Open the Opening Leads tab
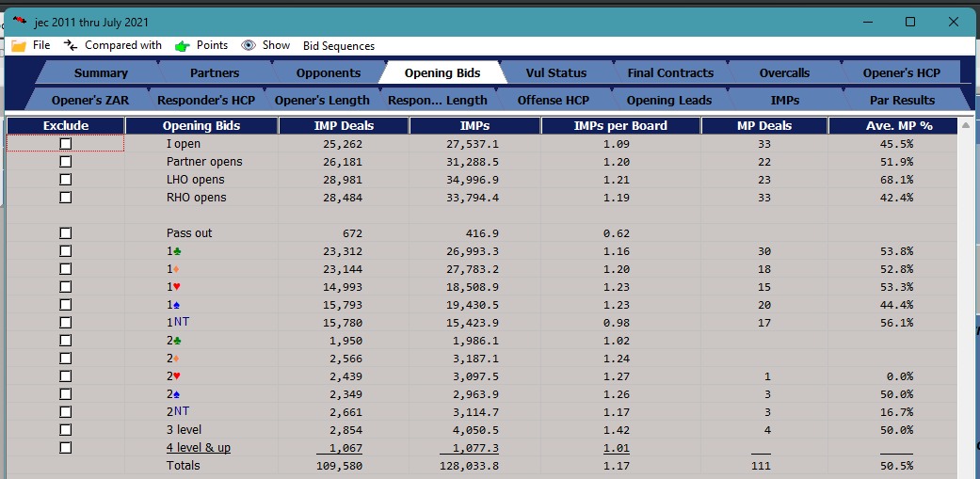Screen dimensions: 980x479 (668, 100)
